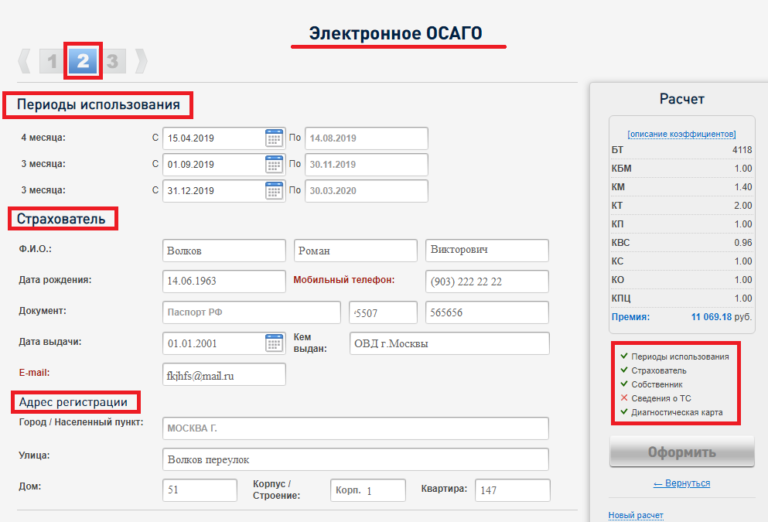Open calendar for the 31.12.2019 start date
This screenshot has width=768, height=522.
coord(274,190)
